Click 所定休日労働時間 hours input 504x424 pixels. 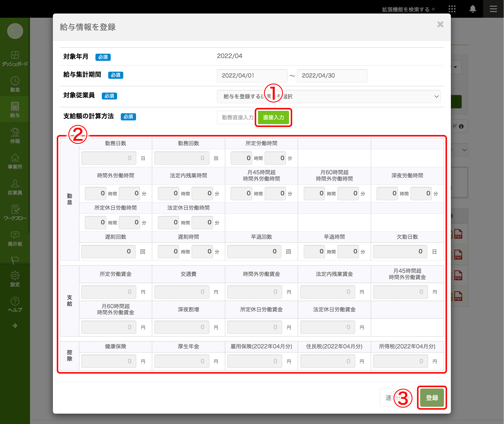coord(95,222)
